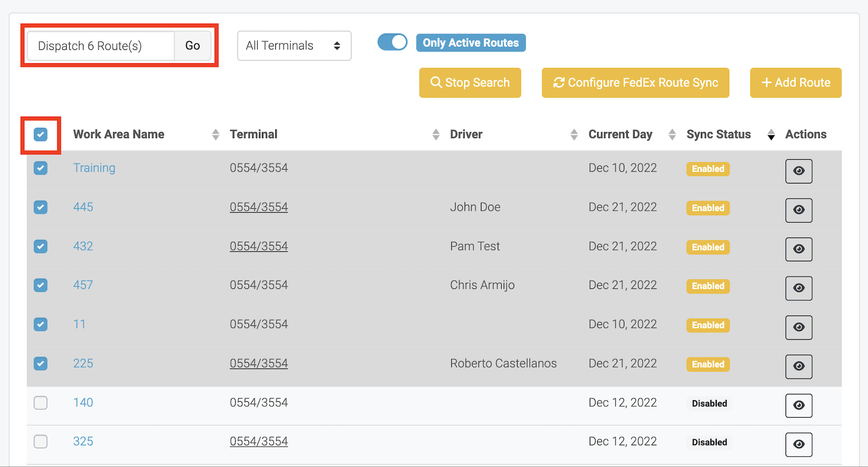View route 140 via eye icon
Image resolution: width=868 pixels, height=467 pixels.
pos(798,406)
